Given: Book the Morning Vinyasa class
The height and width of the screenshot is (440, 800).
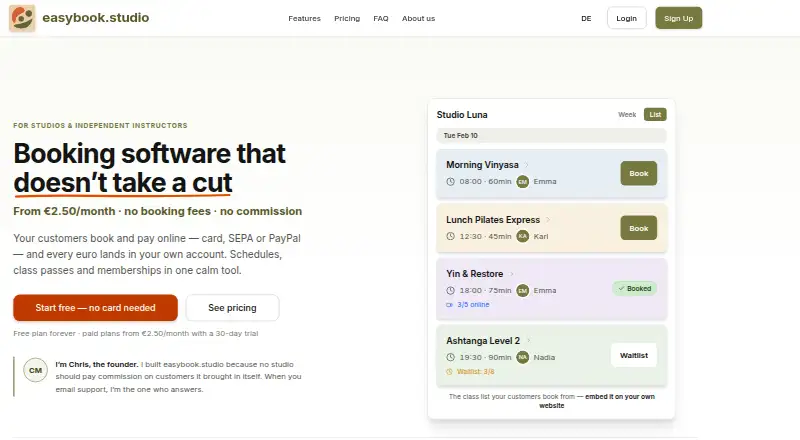Looking at the screenshot, I should (x=639, y=174).
